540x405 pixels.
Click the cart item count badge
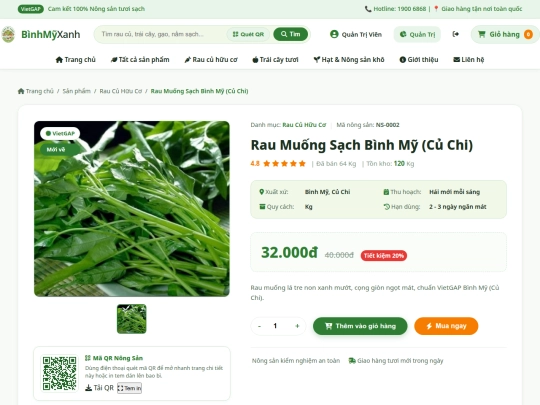pos(528,34)
